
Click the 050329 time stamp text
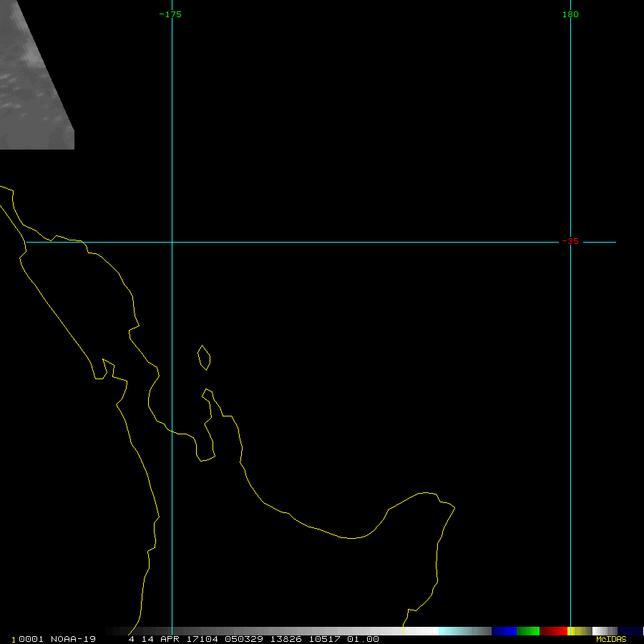pyautogui.click(x=244, y=639)
